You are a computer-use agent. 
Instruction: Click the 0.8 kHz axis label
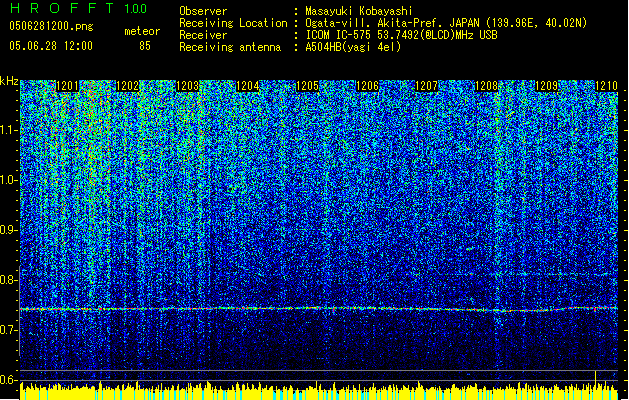click(8, 280)
